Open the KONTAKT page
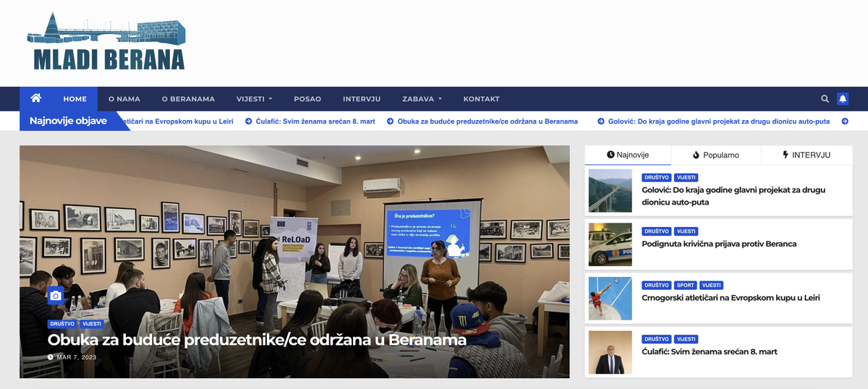 coord(481,99)
